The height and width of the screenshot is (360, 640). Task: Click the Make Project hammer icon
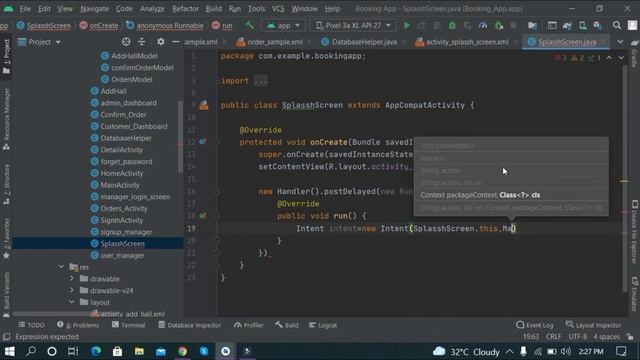point(249,25)
